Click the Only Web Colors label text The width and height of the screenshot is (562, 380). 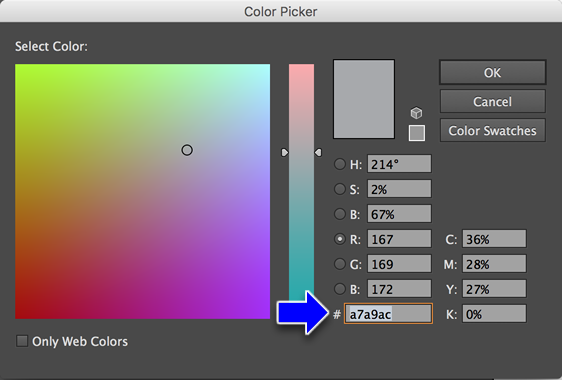[80, 342]
